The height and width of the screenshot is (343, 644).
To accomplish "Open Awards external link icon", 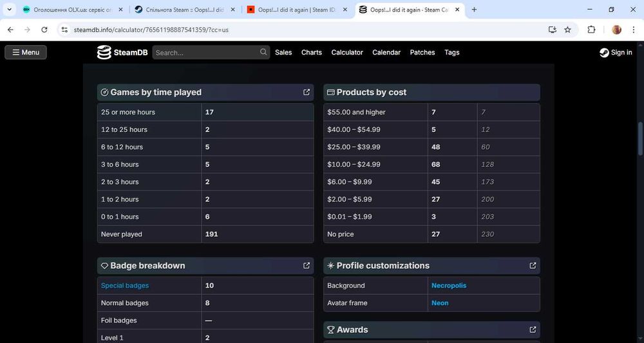I will (x=533, y=329).
